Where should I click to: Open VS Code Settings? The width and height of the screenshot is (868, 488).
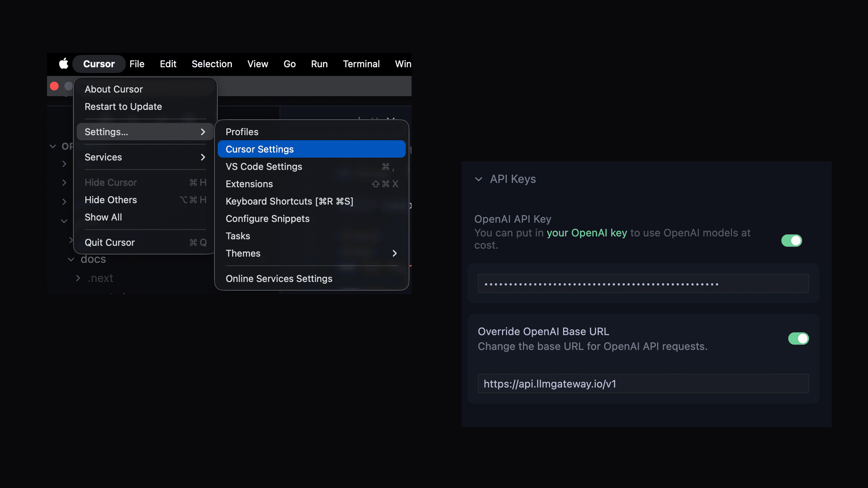264,166
